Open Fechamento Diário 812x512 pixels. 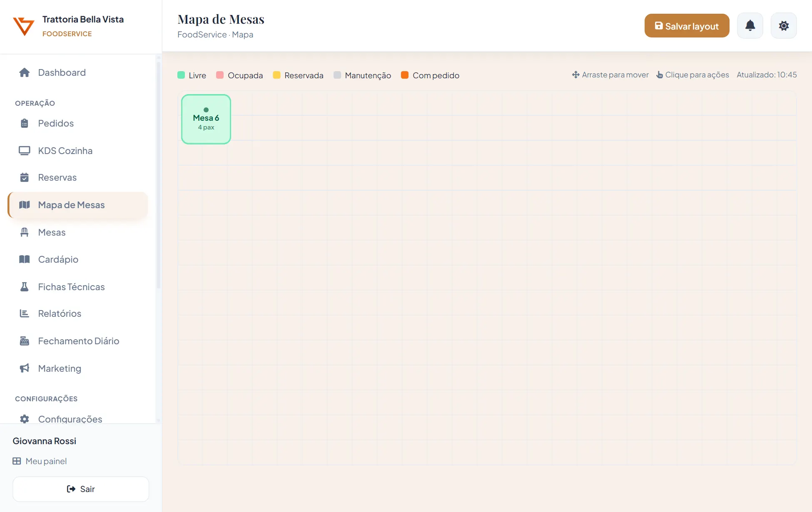pos(78,341)
